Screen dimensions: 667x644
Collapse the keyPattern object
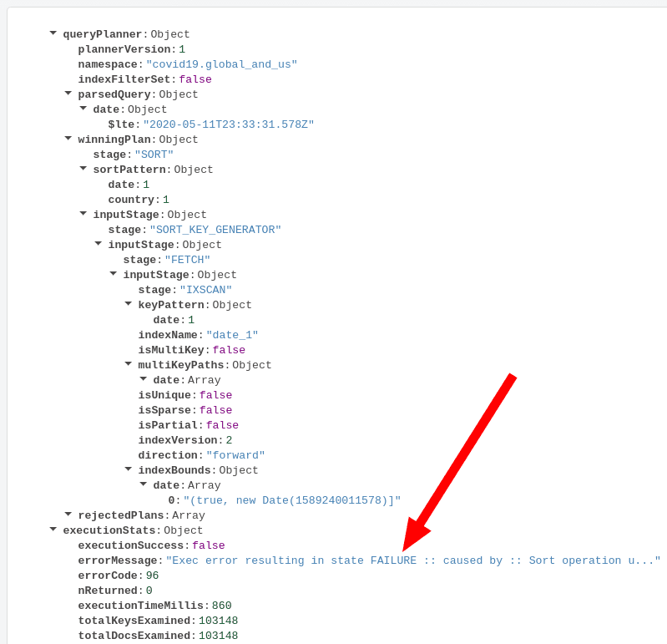coord(129,304)
